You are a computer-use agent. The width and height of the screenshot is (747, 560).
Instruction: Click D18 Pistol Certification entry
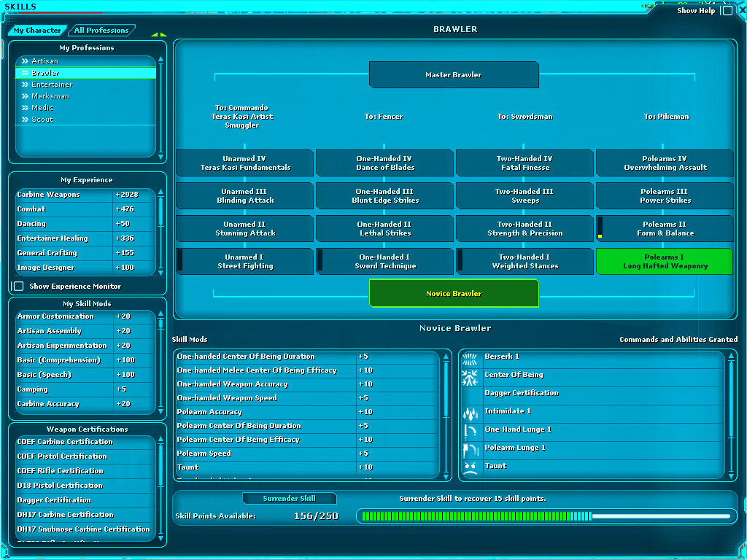[86, 485]
